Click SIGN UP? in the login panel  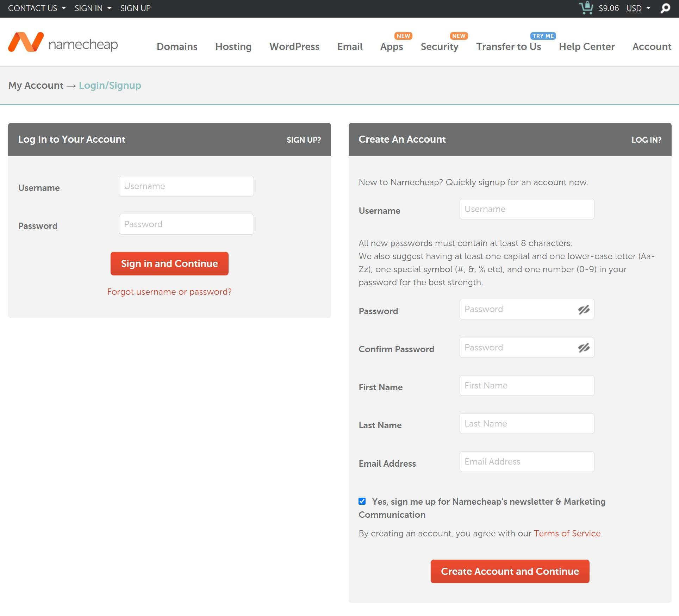[x=303, y=139]
